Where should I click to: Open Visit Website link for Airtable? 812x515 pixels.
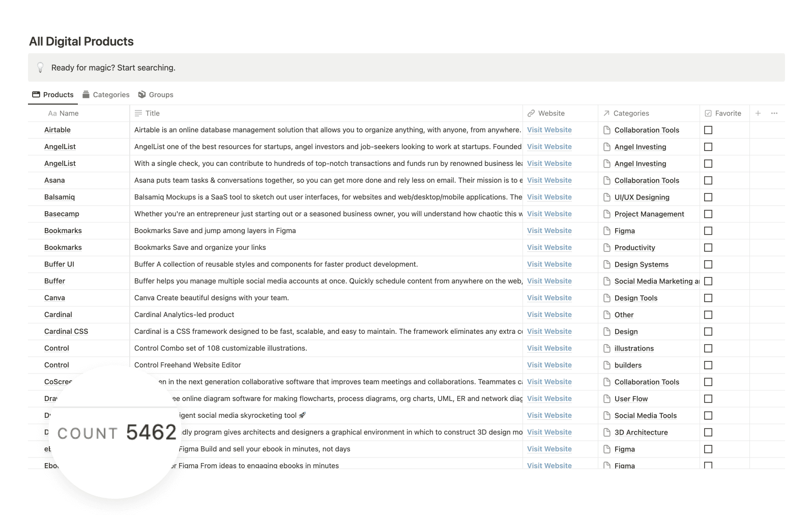pyautogui.click(x=549, y=130)
